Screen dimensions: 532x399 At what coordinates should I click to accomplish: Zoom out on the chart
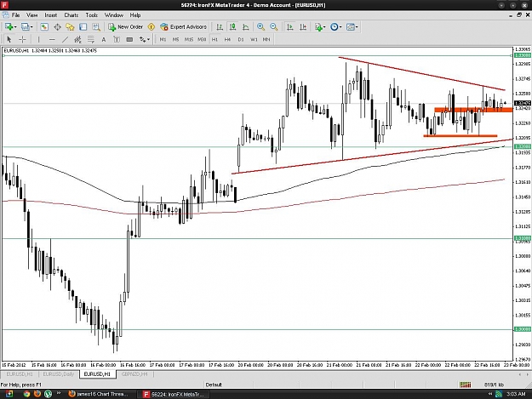(x=273, y=26)
